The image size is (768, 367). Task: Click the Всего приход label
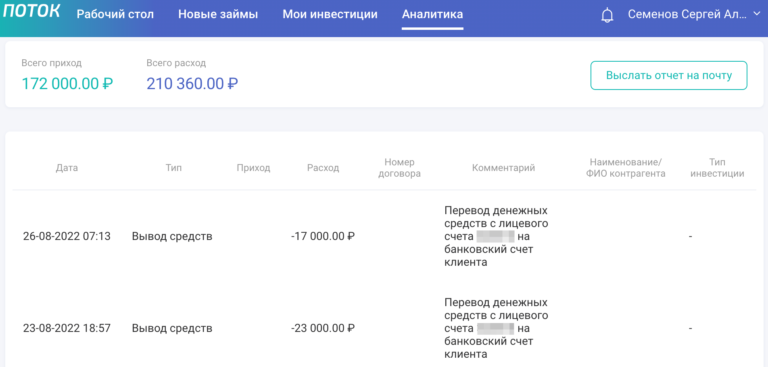tap(51, 63)
